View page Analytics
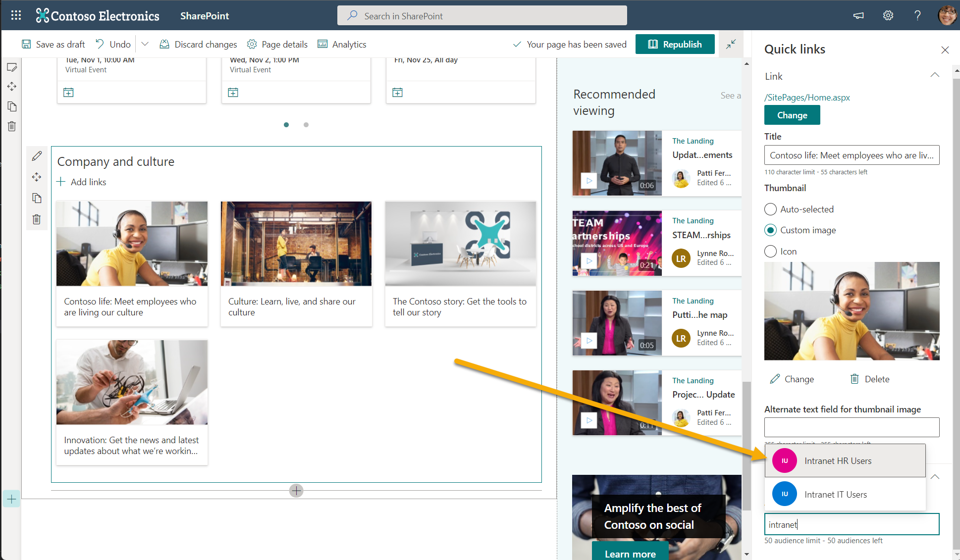 tap(341, 44)
